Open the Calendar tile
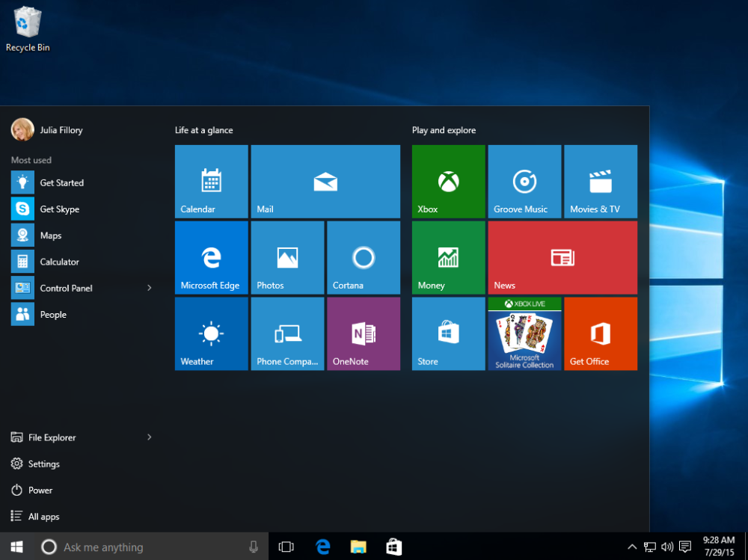Screen dimensions: 748x560 pos(212,181)
